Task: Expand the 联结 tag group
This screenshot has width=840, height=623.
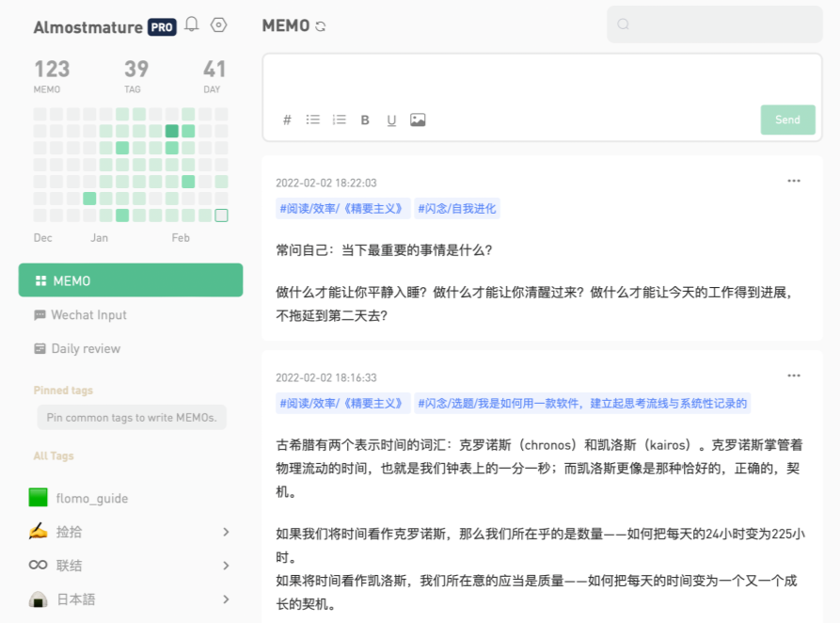Action: (x=226, y=566)
